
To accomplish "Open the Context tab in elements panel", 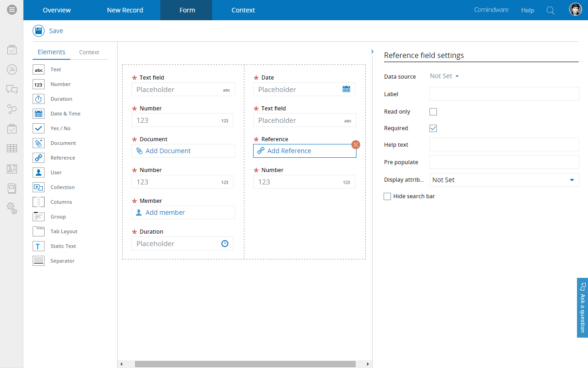I will click(89, 52).
